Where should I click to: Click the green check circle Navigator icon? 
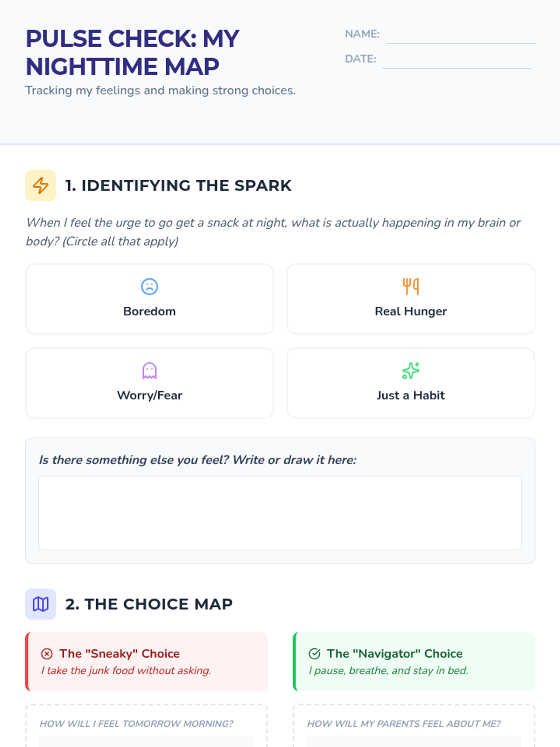pos(315,654)
